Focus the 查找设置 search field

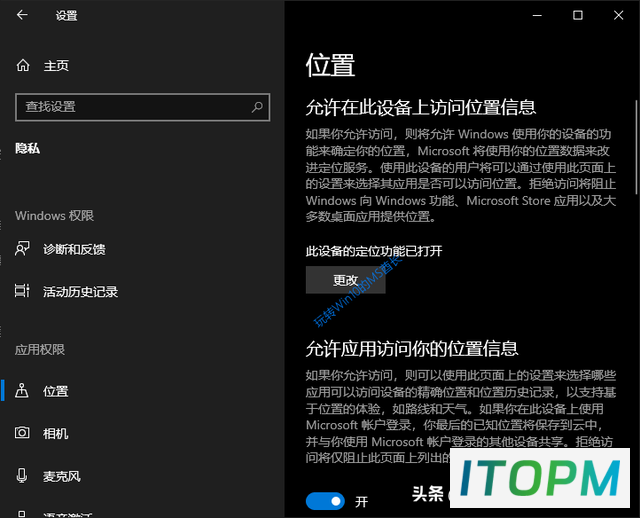142,107
